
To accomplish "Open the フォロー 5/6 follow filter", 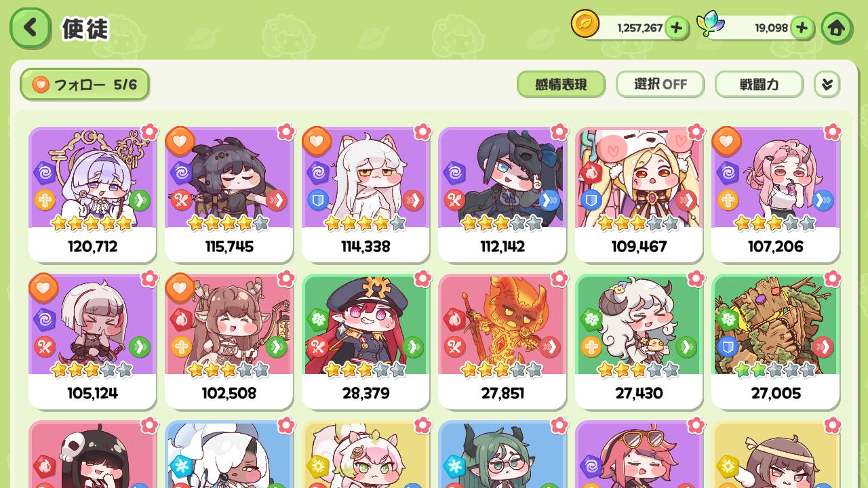I will click(x=85, y=85).
